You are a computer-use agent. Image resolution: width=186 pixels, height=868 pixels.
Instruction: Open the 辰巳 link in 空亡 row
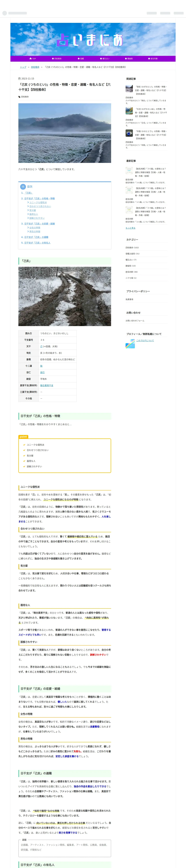click(43, 372)
